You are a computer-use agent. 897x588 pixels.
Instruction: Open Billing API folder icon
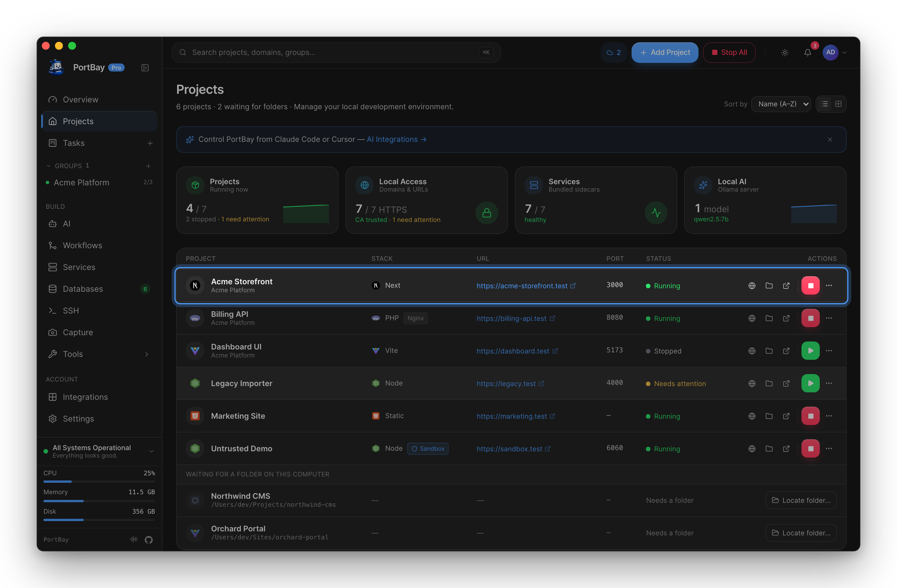pyautogui.click(x=769, y=318)
